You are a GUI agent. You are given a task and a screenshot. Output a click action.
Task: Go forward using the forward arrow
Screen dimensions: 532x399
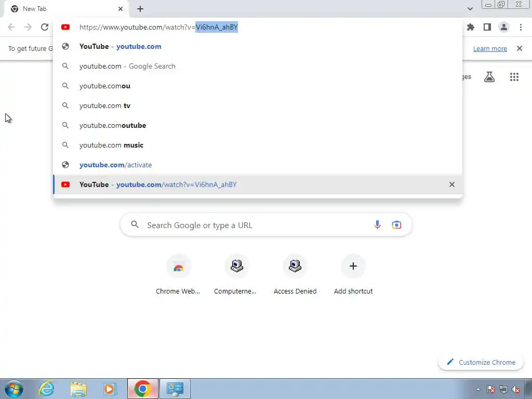point(28,27)
